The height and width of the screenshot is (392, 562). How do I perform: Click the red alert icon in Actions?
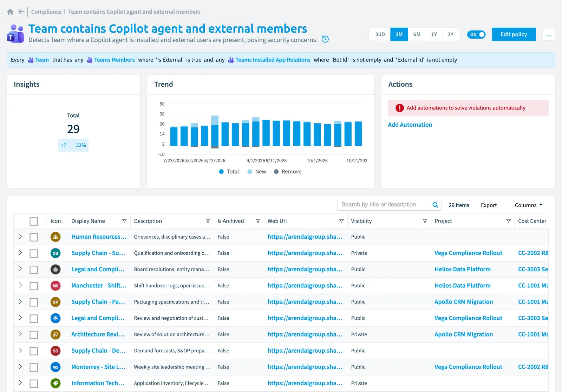click(x=400, y=108)
